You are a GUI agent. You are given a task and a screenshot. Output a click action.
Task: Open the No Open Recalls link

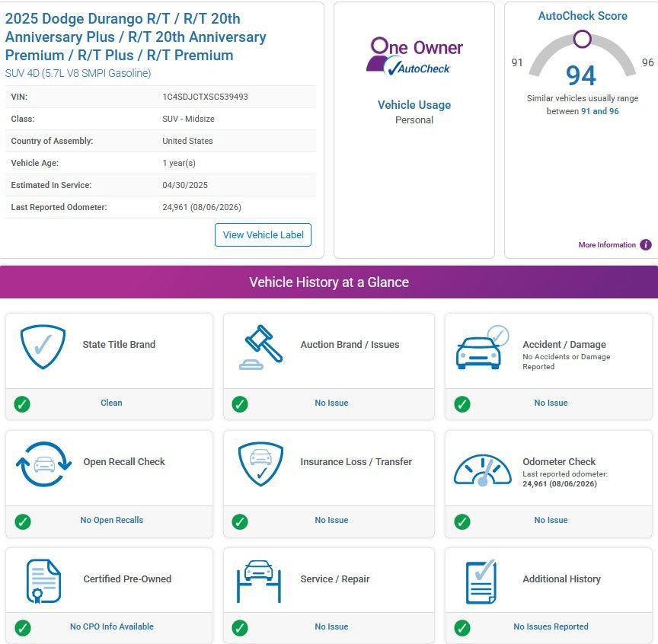pos(112,520)
